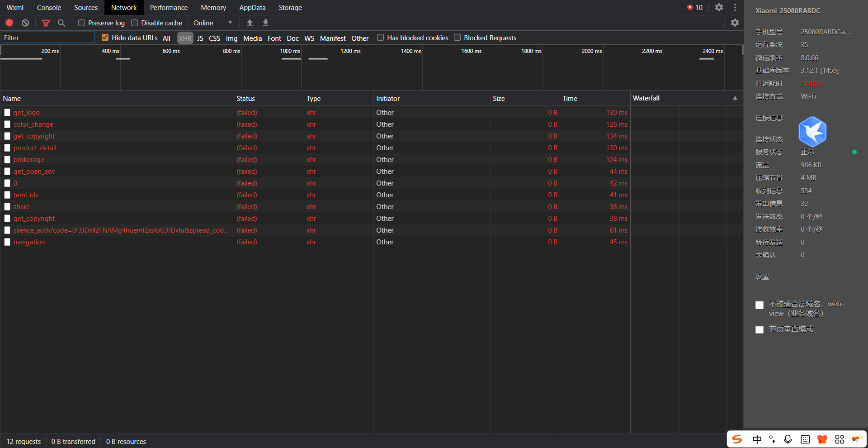Image resolution: width=868 pixels, height=448 pixels.
Task: Uncheck Hide data URLs
Action: pyautogui.click(x=105, y=38)
